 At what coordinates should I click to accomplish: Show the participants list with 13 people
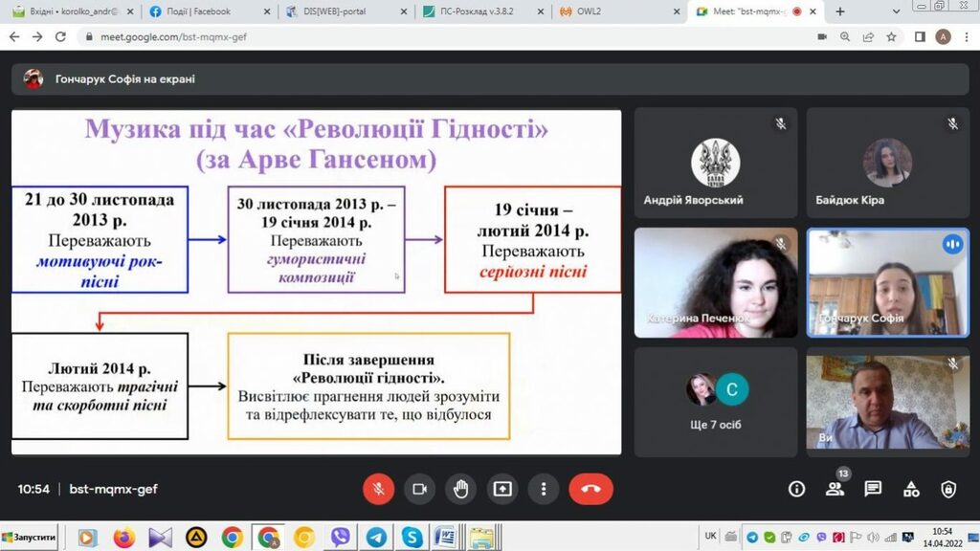[835, 489]
